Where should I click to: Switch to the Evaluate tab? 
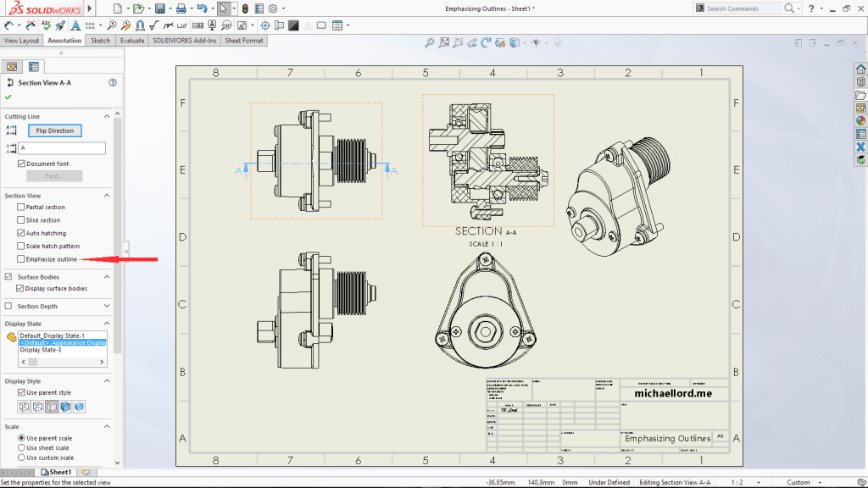tap(132, 41)
